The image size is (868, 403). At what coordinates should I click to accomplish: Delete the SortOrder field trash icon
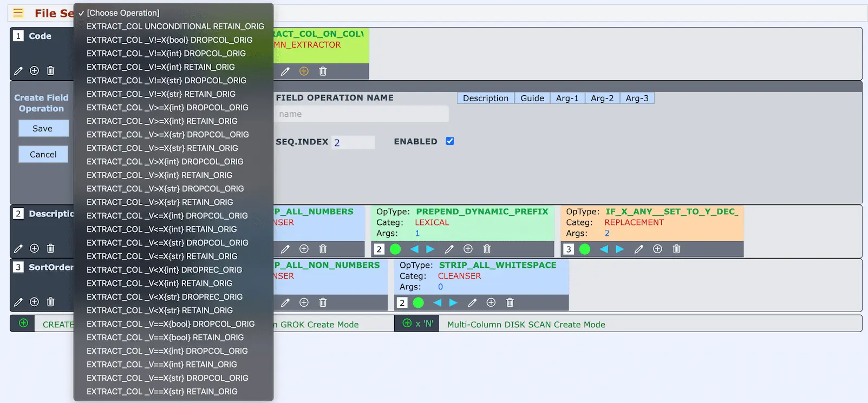[x=50, y=302]
